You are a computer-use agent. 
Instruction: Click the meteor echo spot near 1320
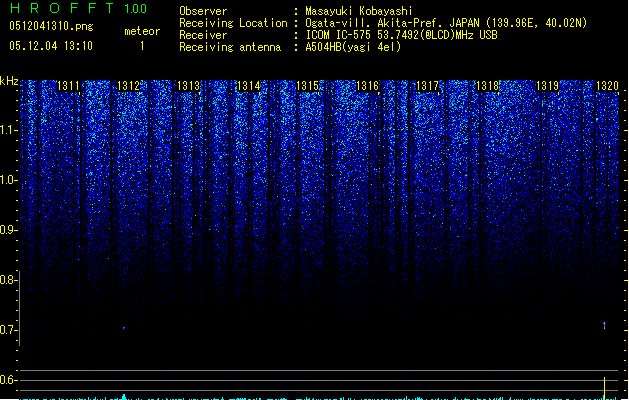click(x=605, y=325)
